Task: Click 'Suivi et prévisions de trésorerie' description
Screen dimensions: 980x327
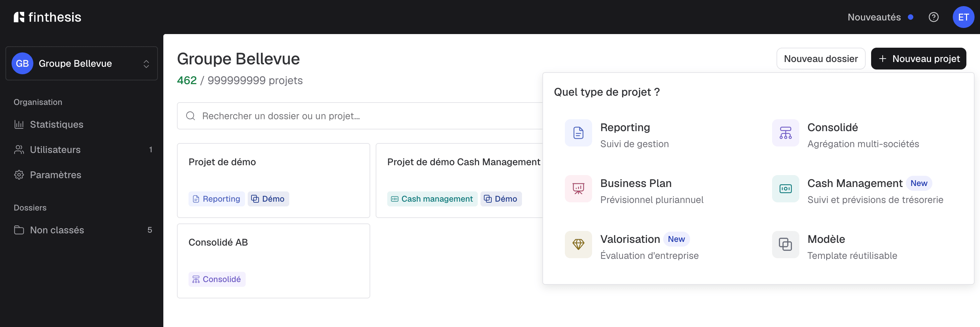Action: point(875,200)
